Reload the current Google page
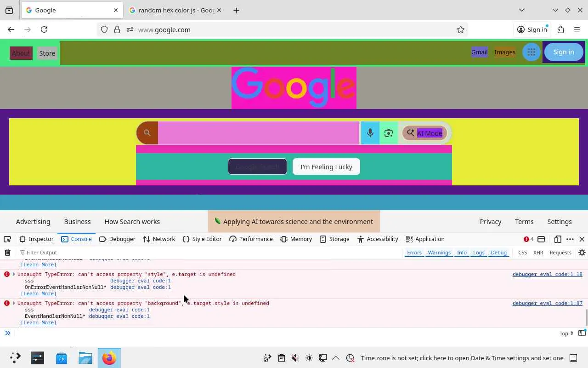 pyautogui.click(x=44, y=29)
